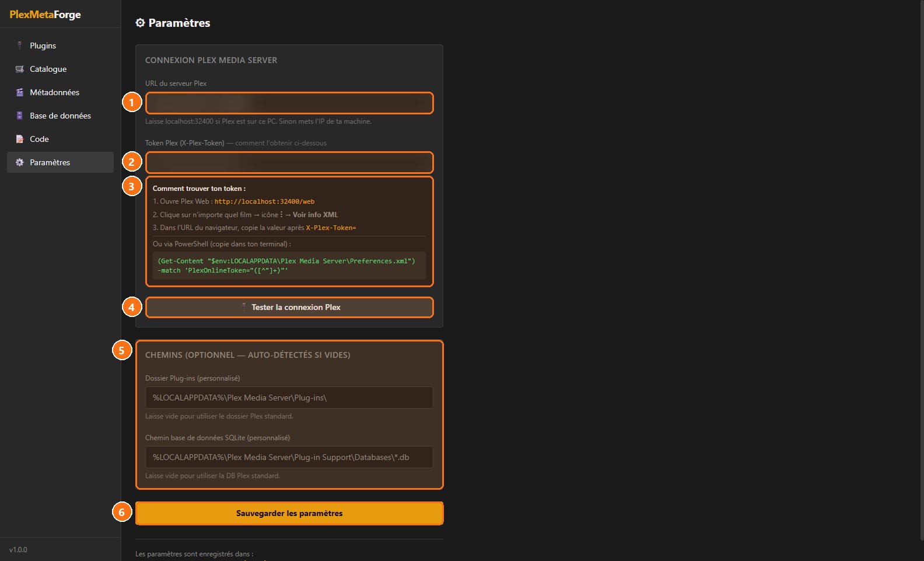Save settings with Sauvegarder les paramètres

(289, 513)
